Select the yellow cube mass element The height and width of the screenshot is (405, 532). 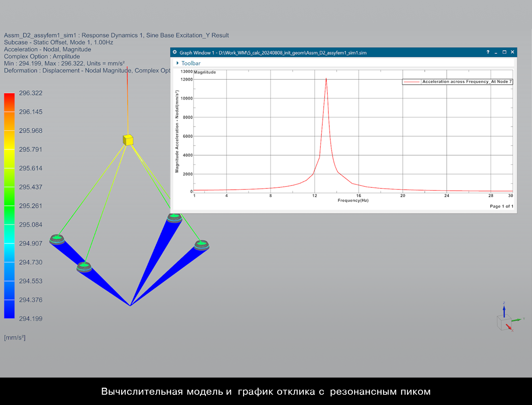pos(128,140)
